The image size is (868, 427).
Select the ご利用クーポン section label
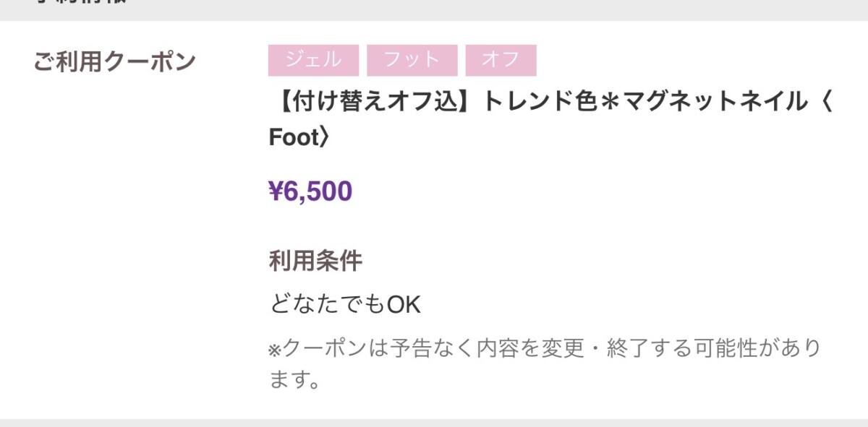click(x=114, y=62)
